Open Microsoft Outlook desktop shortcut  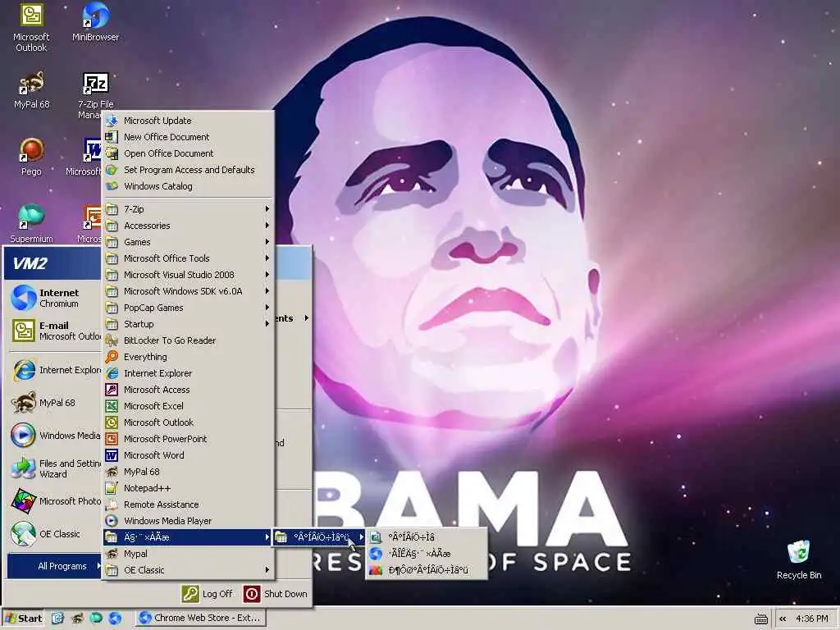pos(31,28)
